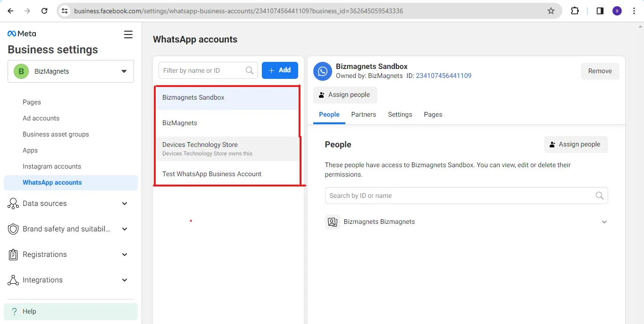644x324 pixels.
Task: Switch to the Partners tab
Action: [x=364, y=114]
